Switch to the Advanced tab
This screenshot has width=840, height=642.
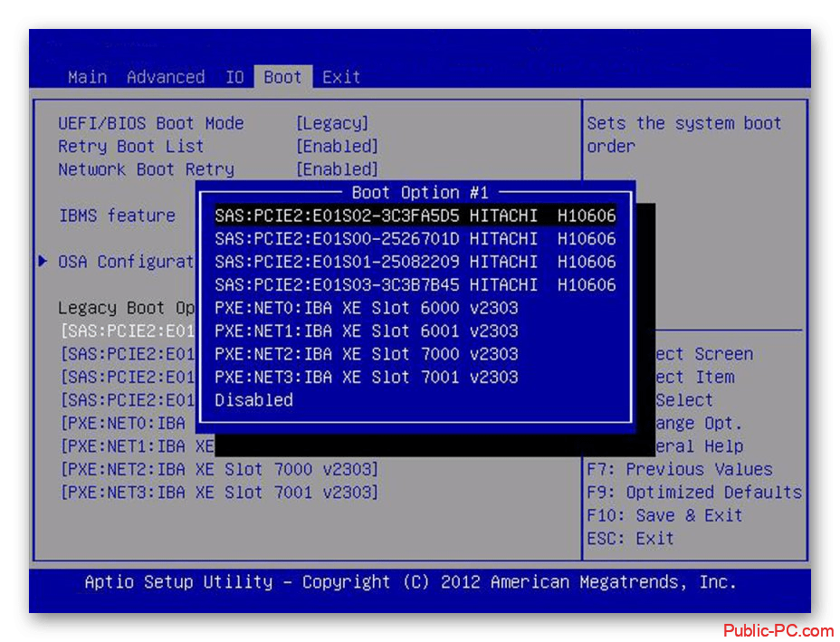pos(165,77)
